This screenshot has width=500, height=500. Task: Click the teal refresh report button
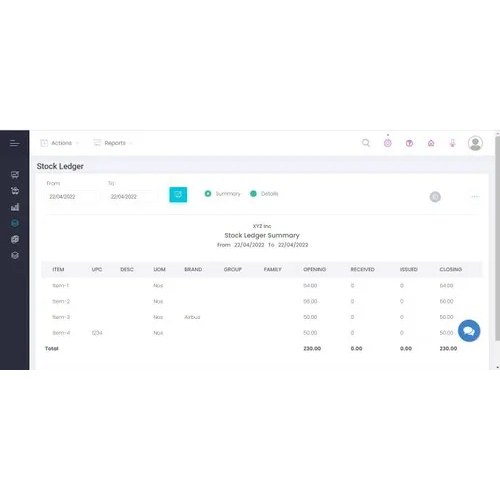[178, 194]
